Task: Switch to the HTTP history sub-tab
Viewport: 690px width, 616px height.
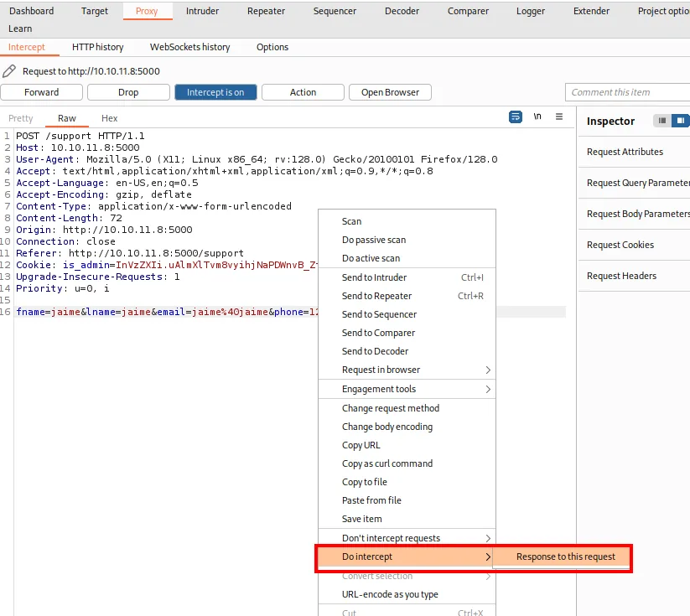Action: pyautogui.click(x=98, y=47)
